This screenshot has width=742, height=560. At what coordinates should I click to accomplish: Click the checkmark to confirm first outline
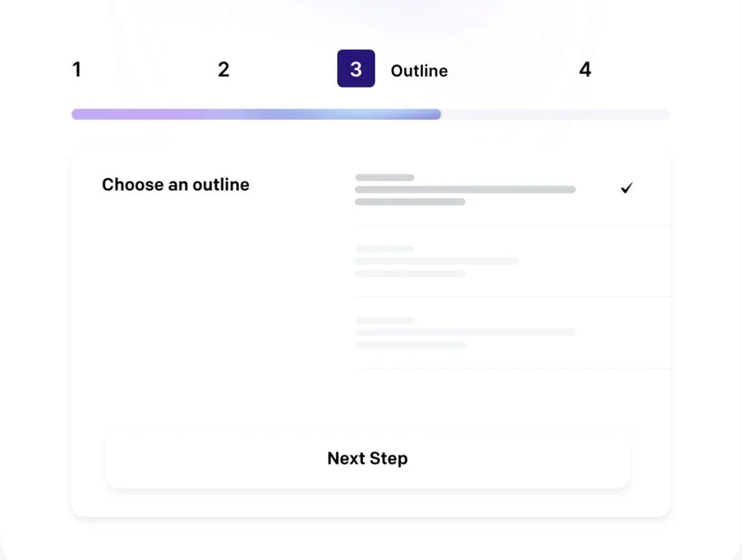(x=626, y=188)
